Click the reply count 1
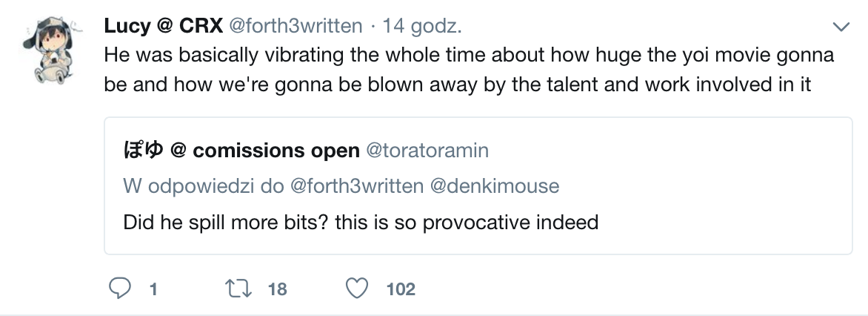 coord(153,289)
